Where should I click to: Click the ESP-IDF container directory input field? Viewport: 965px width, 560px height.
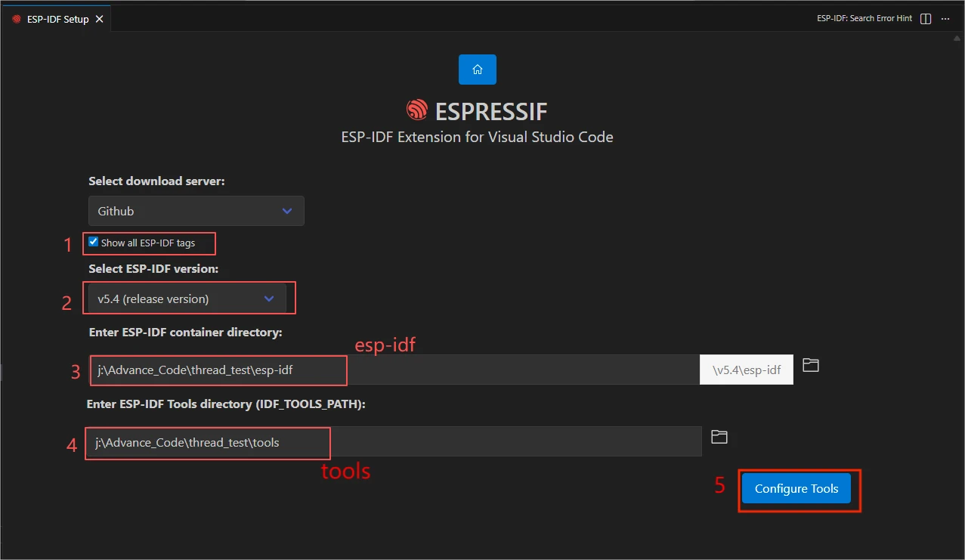click(393, 370)
